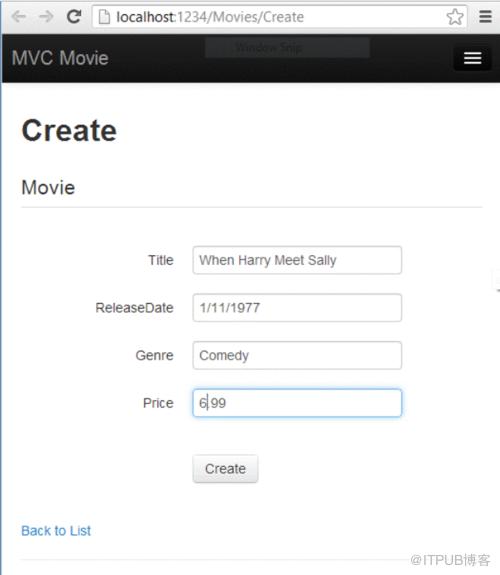Open the browser menu hamburger icon

[485, 17]
